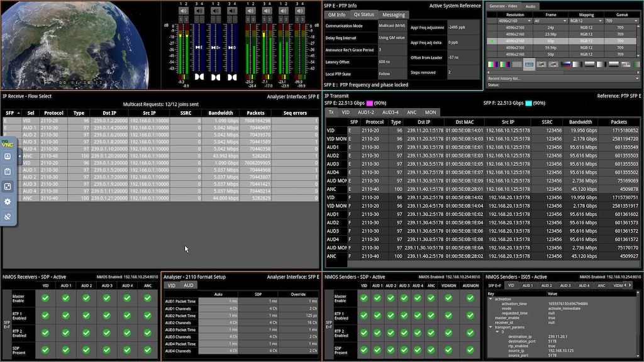The height and width of the screenshot is (362, 644).
Task: Mute the first audio meter speaker icon
Action: coord(183,11)
